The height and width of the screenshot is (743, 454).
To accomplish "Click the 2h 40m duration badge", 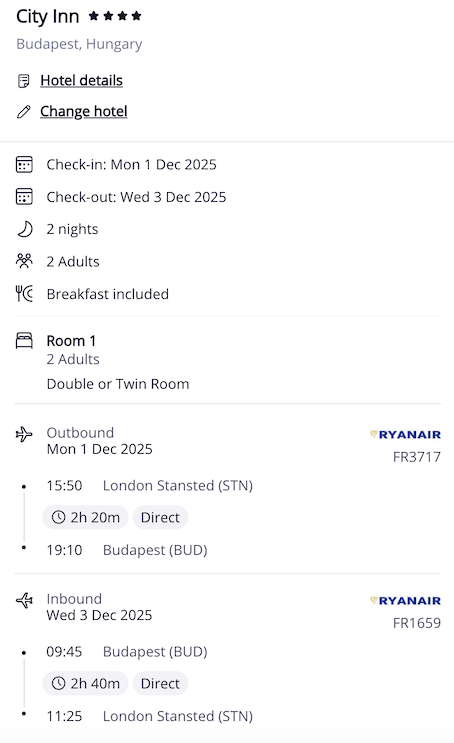I will (x=85, y=683).
